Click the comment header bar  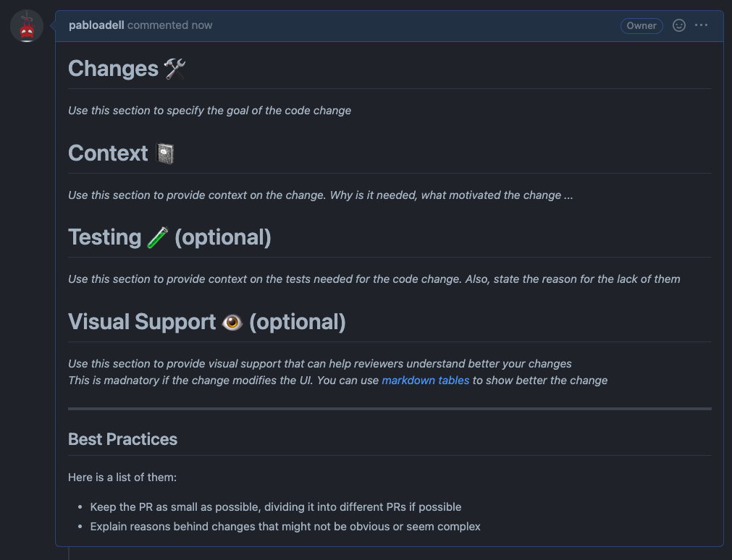tap(398, 25)
